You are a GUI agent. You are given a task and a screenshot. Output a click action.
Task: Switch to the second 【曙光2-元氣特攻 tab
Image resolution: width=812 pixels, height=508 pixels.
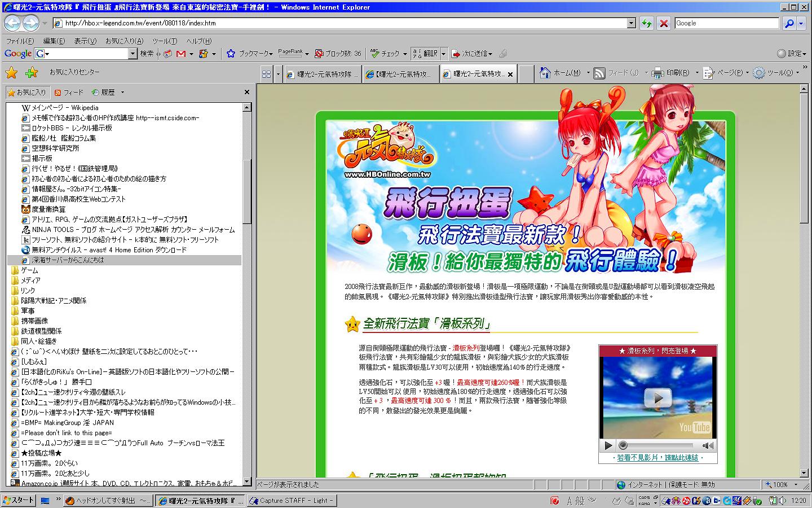click(x=400, y=74)
